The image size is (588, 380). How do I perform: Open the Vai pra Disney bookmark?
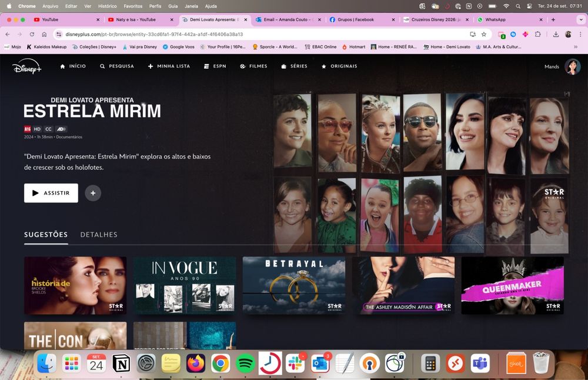(139, 47)
